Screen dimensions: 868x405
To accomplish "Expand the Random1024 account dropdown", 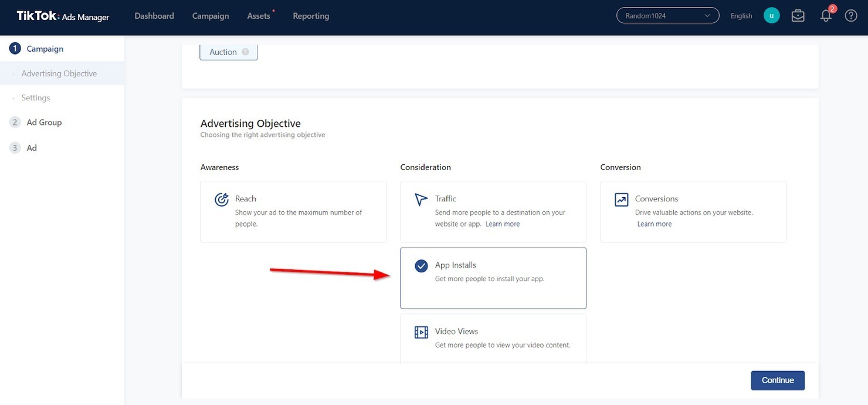I will [x=668, y=16].
